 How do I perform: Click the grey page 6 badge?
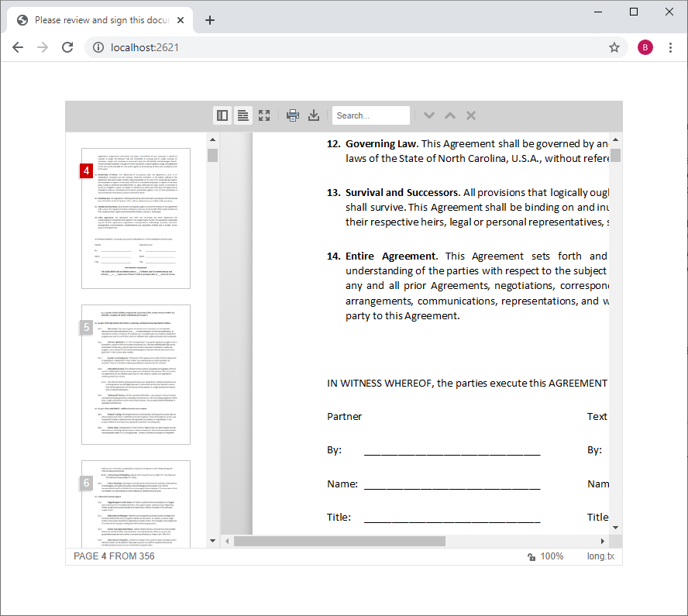tap(87, 483)
